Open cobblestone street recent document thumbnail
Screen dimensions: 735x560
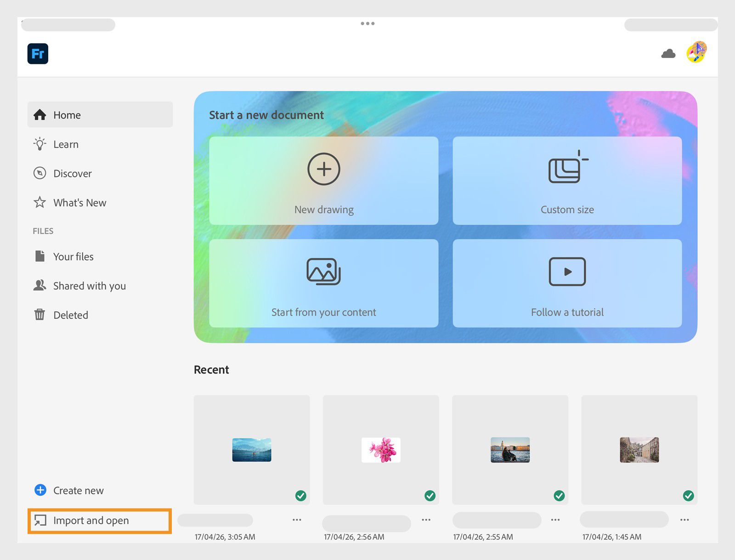click(x=639, y=450)
